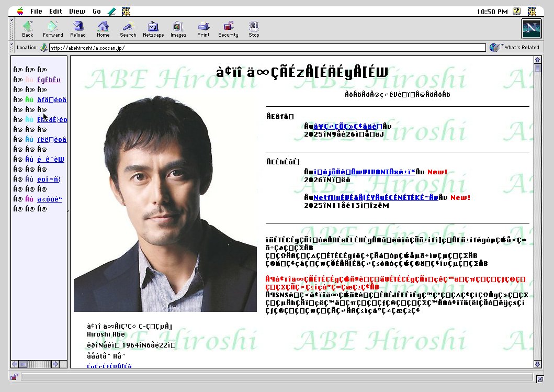Open the View menu
Image resolution: width=554 pixels, height=392 pixels.
coord(77,12)
